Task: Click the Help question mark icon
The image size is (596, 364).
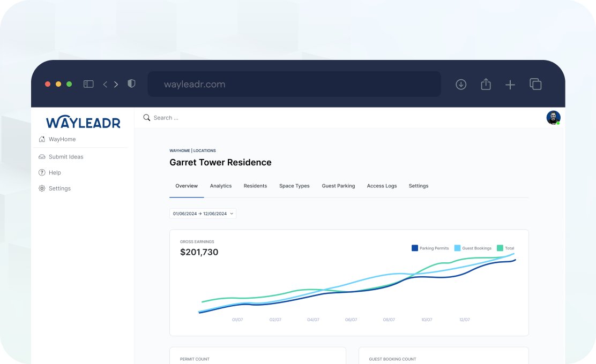Action: click(41, 172)
